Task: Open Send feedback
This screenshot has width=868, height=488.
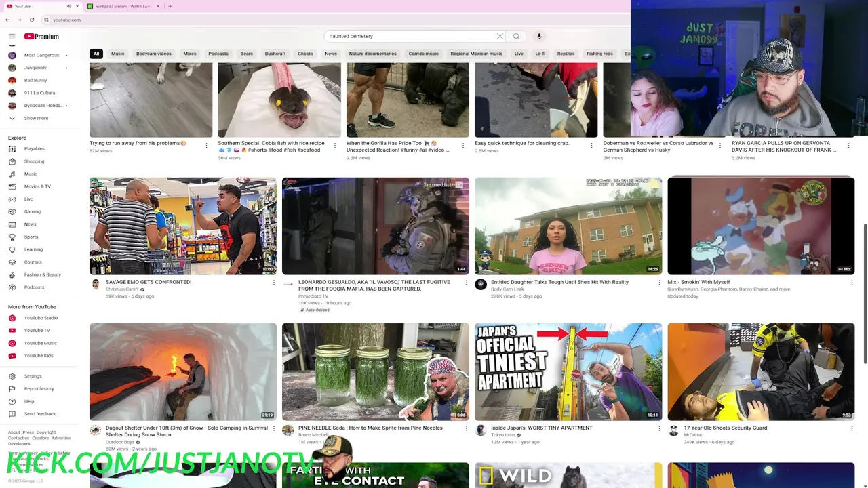Action: point(39,413)
